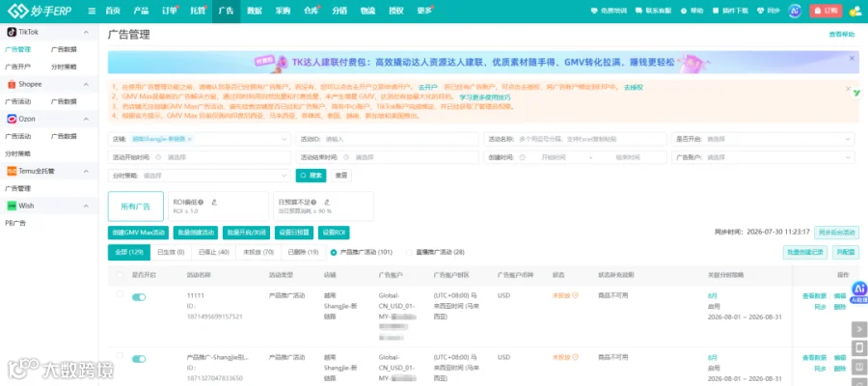Click the gray mobile phone side button

859,347
